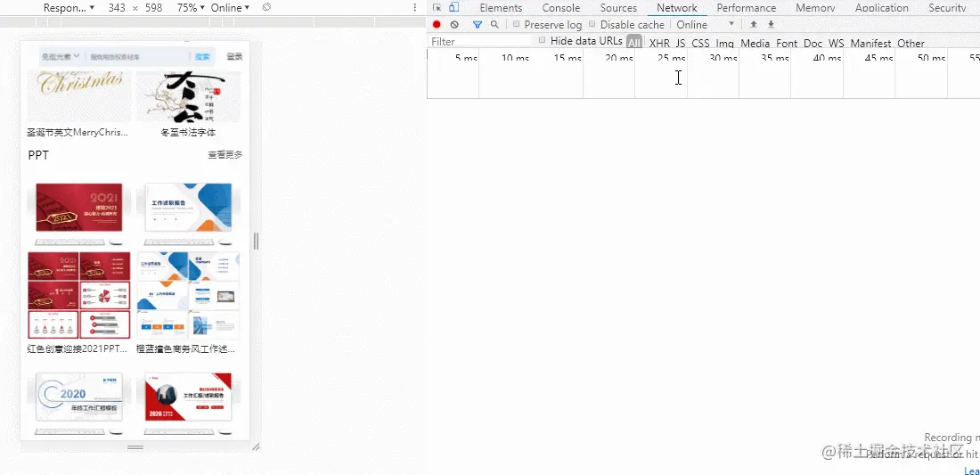This screenshot has width=980, height=475.
Task: Open device toolbar Online throttling dropdown
Action: (x=230, y=7)
